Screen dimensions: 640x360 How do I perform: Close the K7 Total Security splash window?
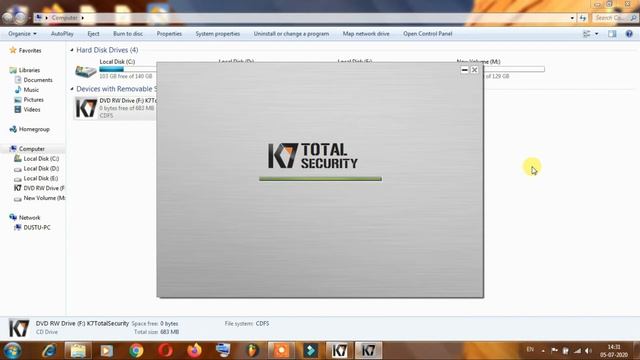pyautogui.click(x=474, y=70)
